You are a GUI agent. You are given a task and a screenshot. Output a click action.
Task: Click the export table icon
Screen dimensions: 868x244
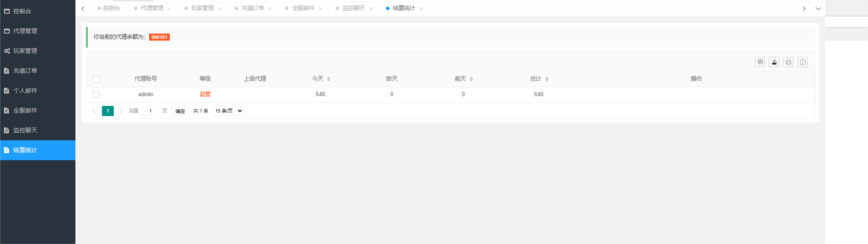coord(774,62)
